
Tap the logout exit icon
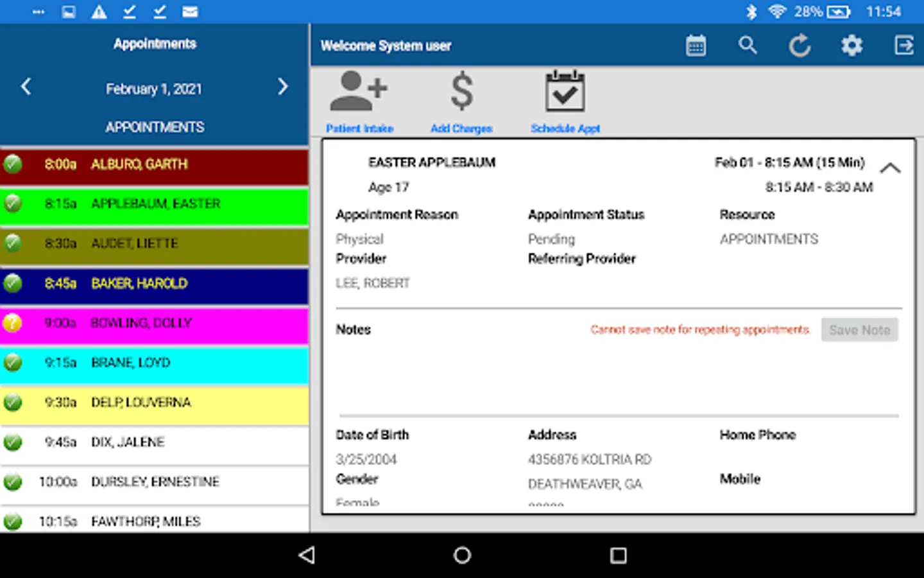coord(904,46)
